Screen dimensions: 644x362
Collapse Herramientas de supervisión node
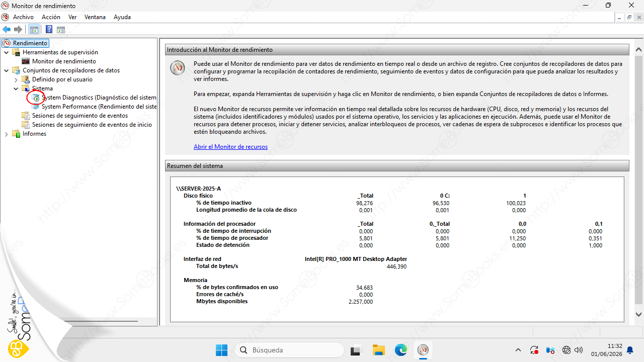(6, 52)
